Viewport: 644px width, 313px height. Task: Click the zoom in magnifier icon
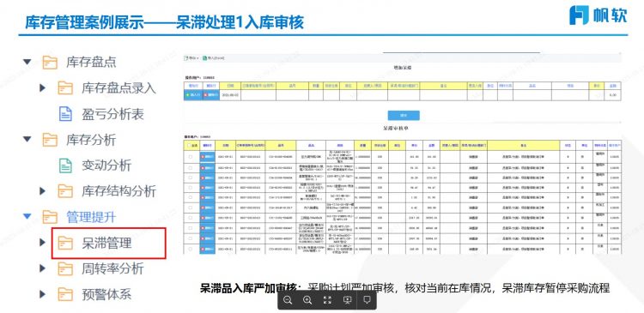(307, 300)
